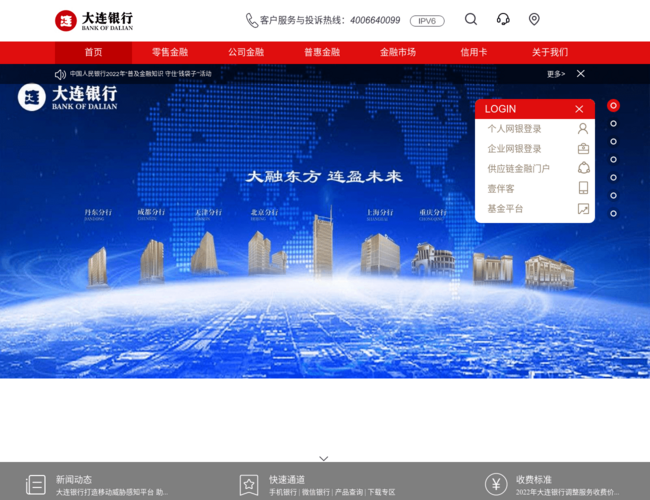
Task: Click 更多> link in announcement bar
Action: (556, 74)
